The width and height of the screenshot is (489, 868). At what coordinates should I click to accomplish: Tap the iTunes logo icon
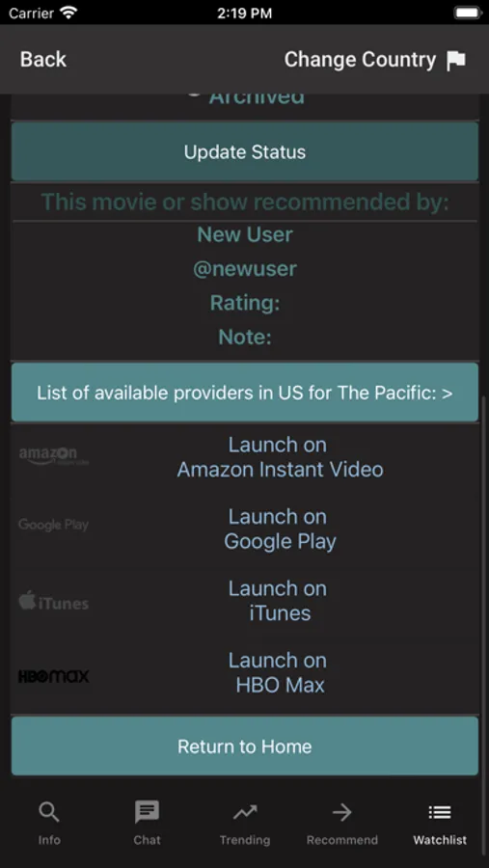[x=54, y=601]
